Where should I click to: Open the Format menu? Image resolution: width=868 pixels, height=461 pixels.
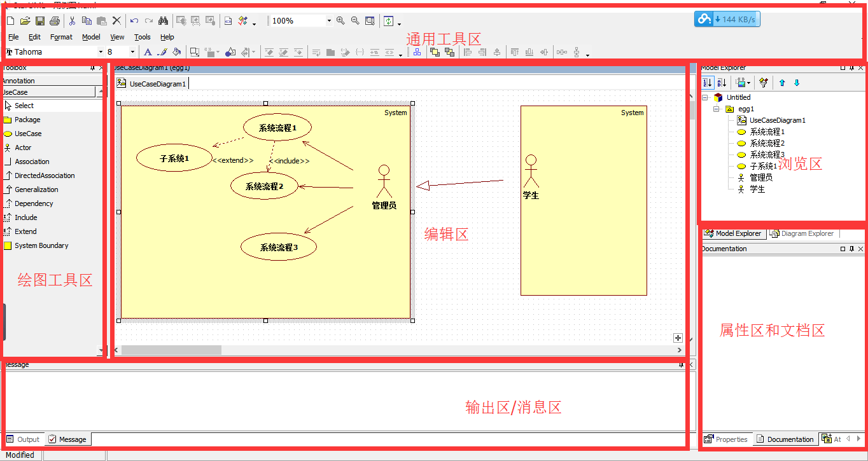pos(62,37)
